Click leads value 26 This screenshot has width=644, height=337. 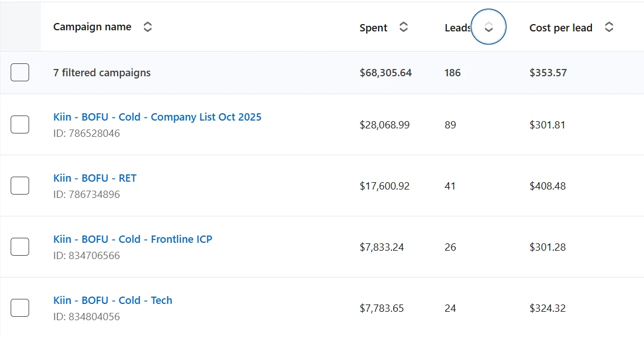coord(450,247)
